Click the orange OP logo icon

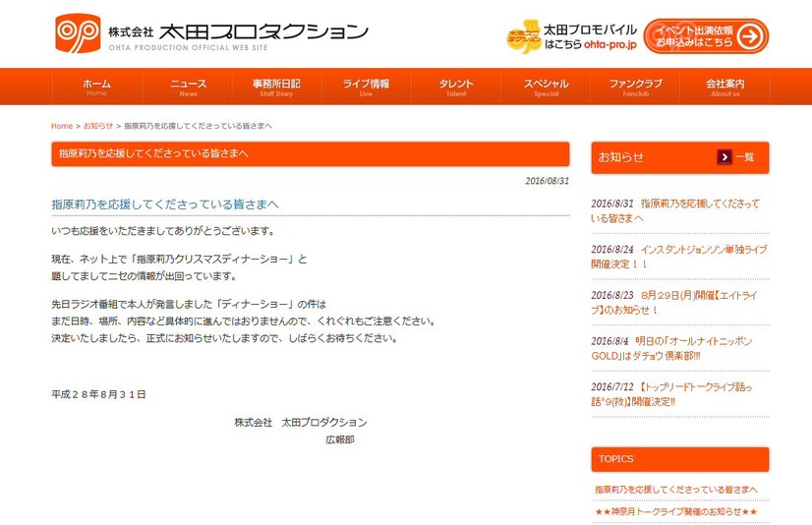[x=78, y=33]
